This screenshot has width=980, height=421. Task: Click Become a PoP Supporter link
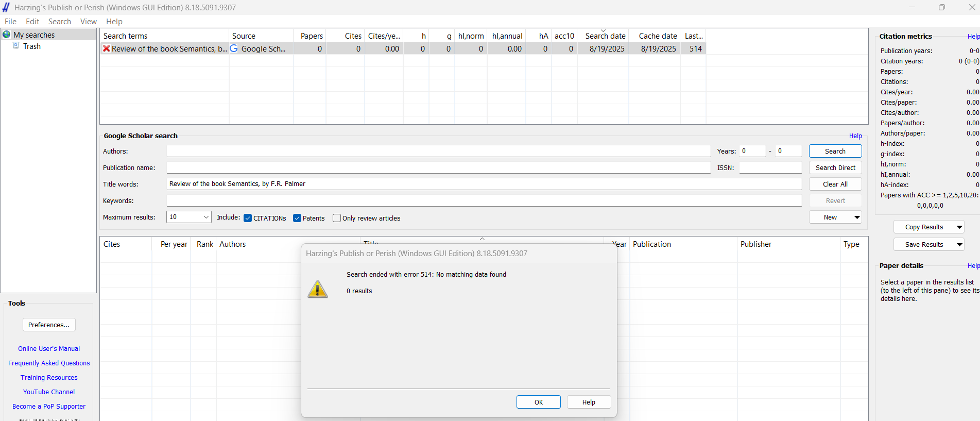coord(49,406)
